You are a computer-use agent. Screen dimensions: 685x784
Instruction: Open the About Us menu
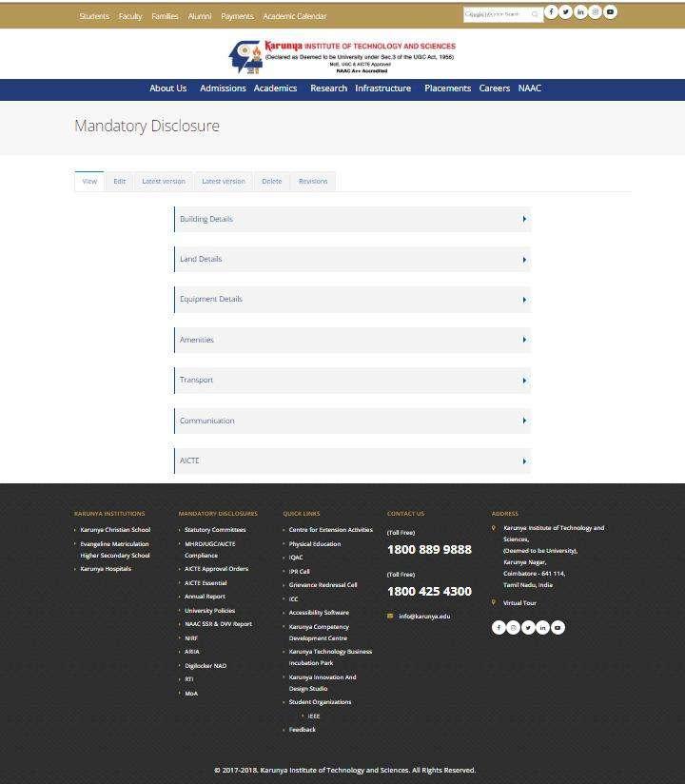coord(168,88)
